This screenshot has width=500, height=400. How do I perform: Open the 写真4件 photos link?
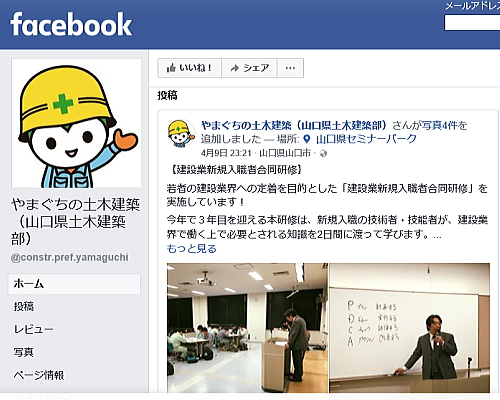440,125
